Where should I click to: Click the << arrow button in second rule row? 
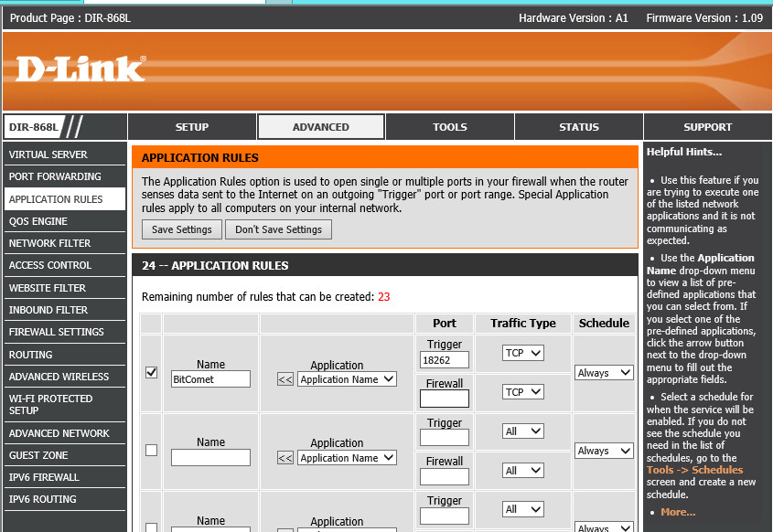tap(285, 458)
